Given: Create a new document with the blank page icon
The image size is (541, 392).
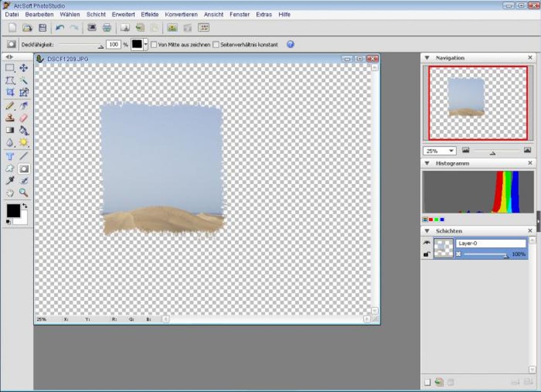Looking at the screenshot, I should [12, 28].
